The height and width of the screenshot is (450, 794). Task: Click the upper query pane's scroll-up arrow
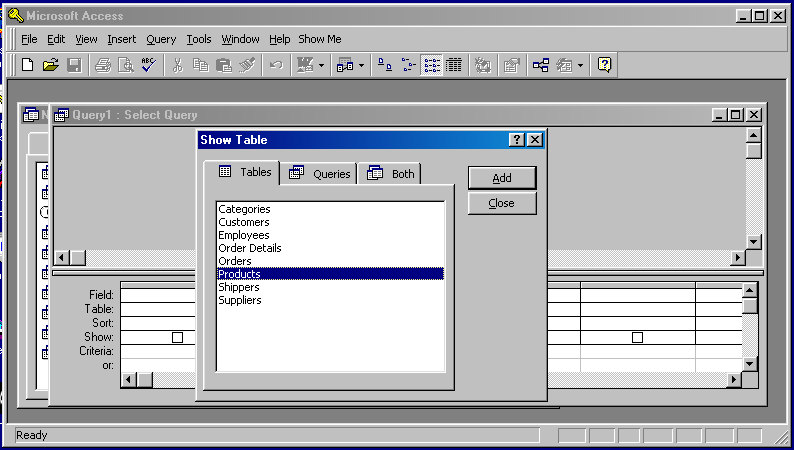coord(753,135)
